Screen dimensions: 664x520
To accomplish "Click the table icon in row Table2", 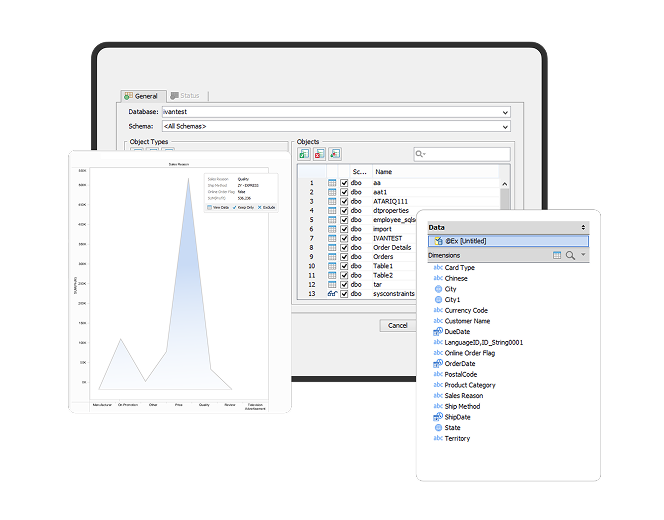I will coord(332,275).
